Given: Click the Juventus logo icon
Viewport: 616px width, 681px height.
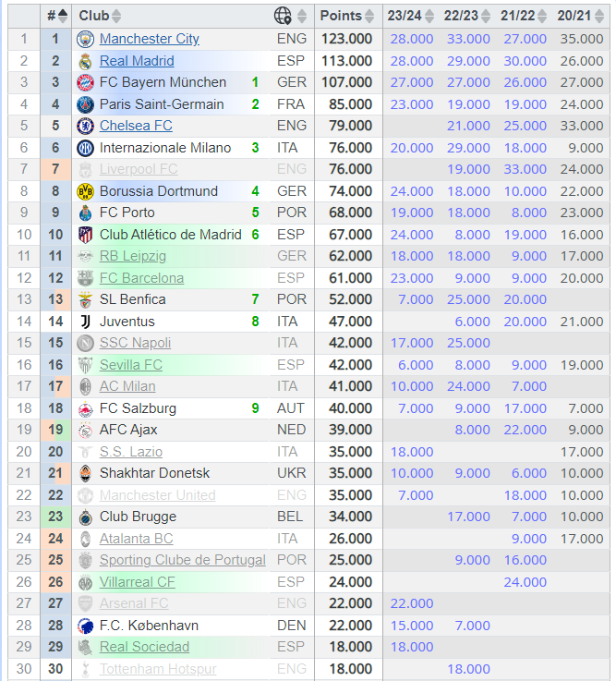Looking at the screenshot, I should (85, 322).
